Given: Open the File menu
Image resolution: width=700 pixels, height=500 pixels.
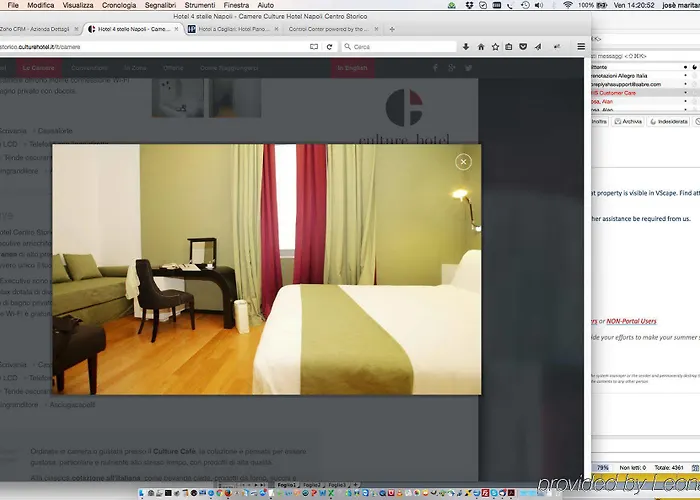Looking at the screenshot, I should 13,5.
